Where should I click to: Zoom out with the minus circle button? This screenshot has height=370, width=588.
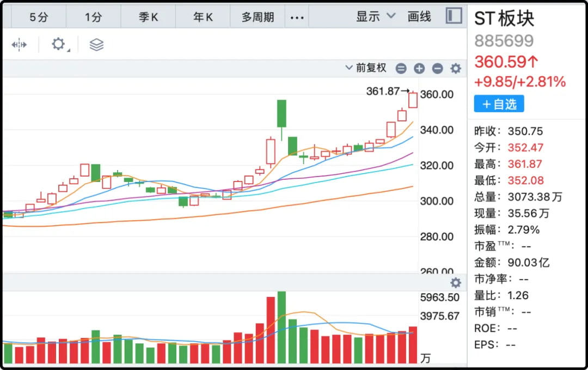437,68
